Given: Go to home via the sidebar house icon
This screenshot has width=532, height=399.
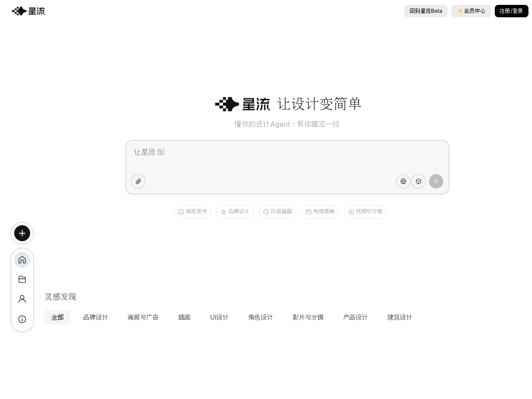Looking at the screenshot, I should click(x=22, y=260).
